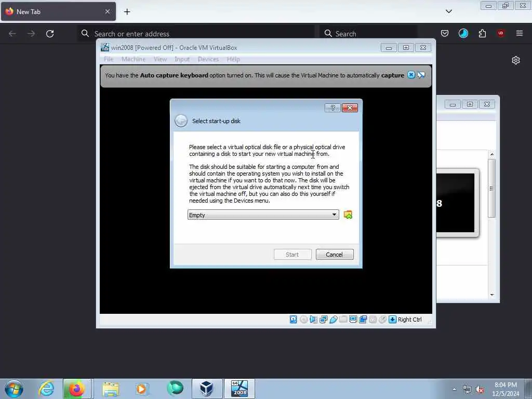
Task: Click the recording indicator in status bar
Action: click(363, 320)
